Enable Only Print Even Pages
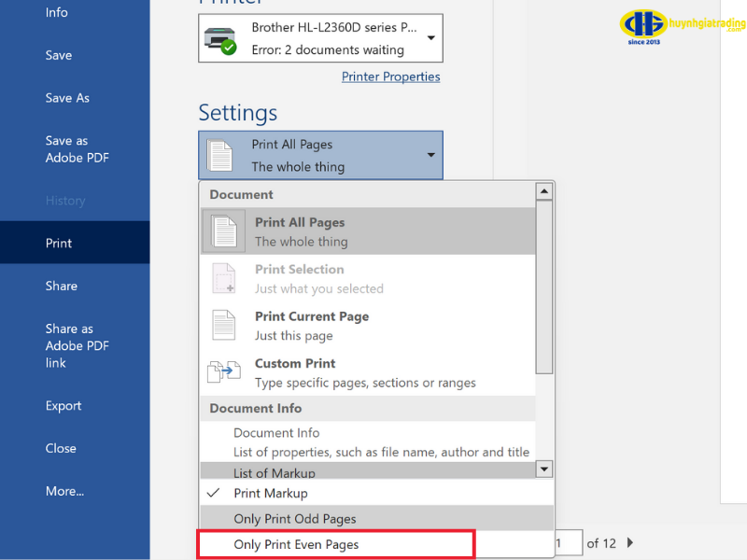Viewport: 747px width, 560px height. pyautogui.click(x=296, y=544)
